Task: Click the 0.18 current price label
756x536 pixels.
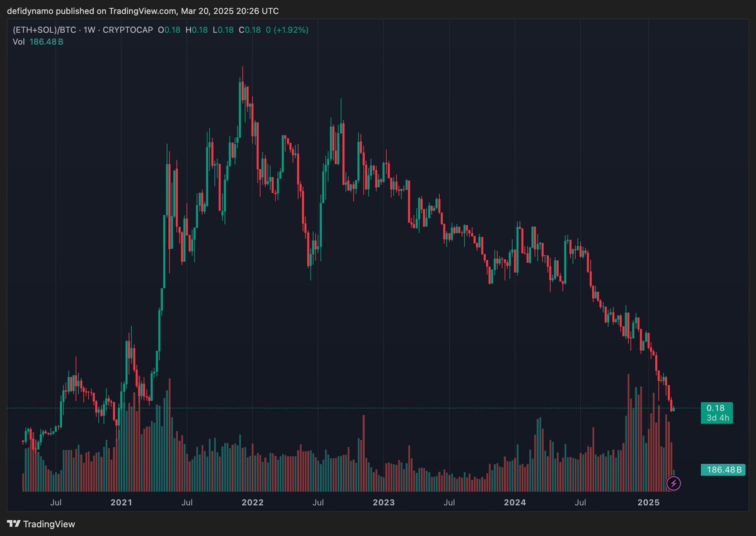Action: click(716, 408)
